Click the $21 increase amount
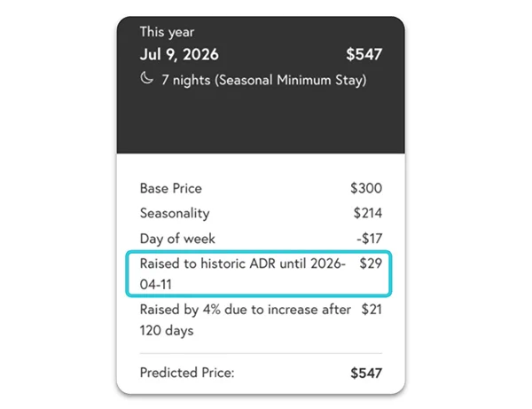 pos(371,310)
